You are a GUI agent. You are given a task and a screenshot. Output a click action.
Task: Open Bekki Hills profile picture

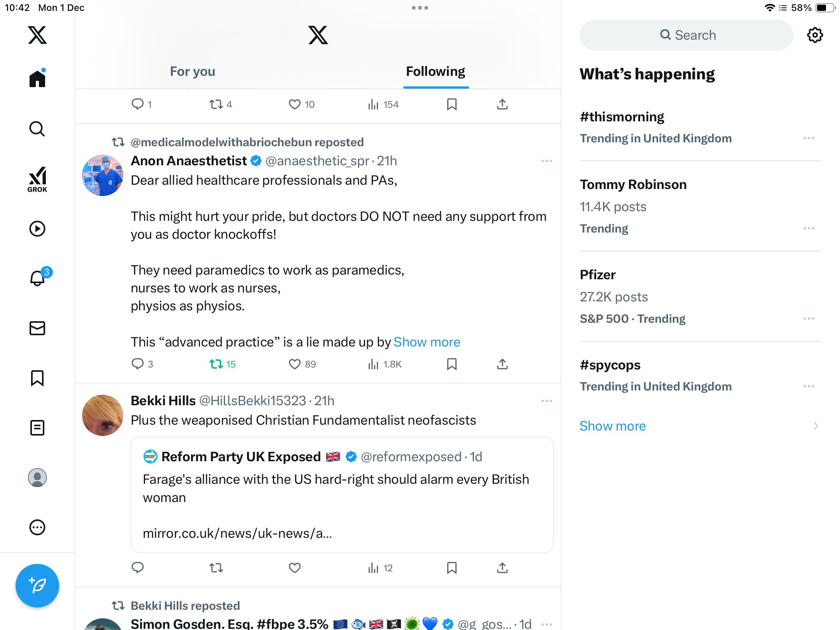(103, 415)
